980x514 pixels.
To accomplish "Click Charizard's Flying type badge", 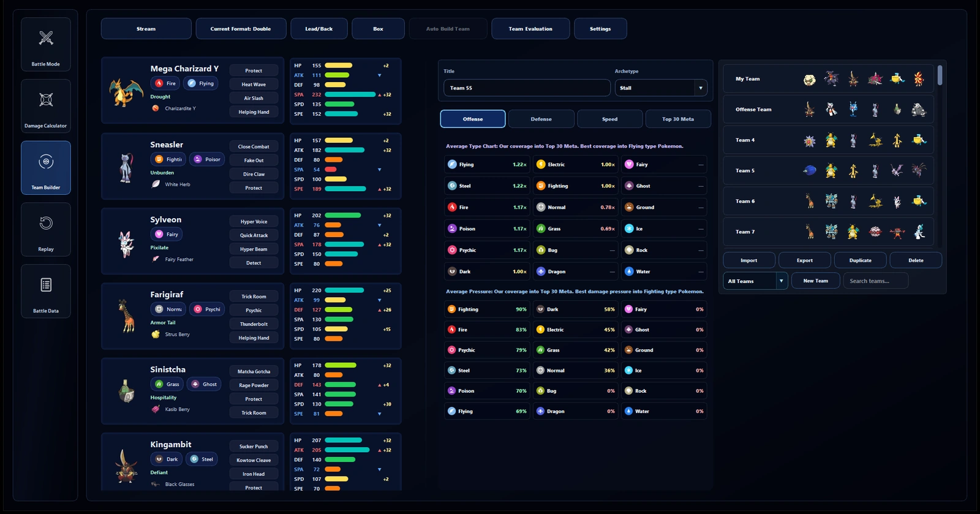I will 201,83.
